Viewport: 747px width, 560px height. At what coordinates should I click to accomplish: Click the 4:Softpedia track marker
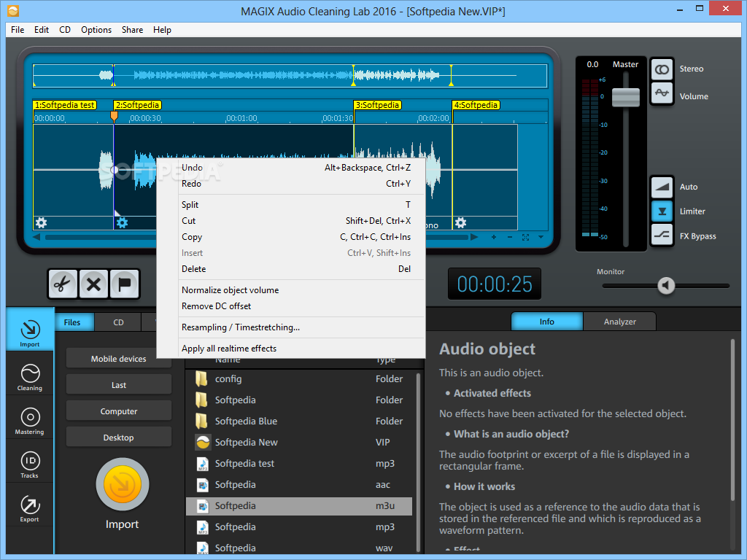(x=476, y=105)
